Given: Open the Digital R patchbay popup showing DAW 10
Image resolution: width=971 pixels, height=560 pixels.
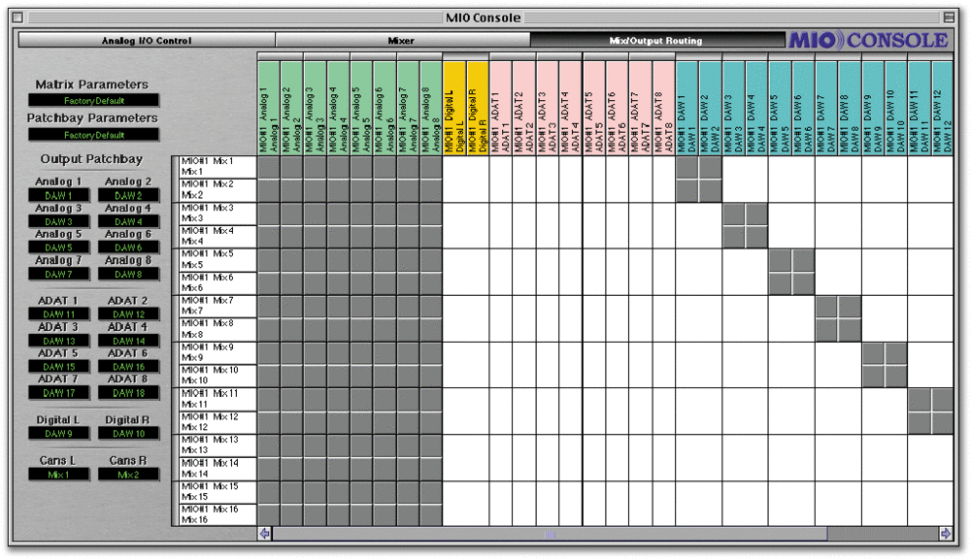Looking at the screenshot, I should click(x=128, y=434).
